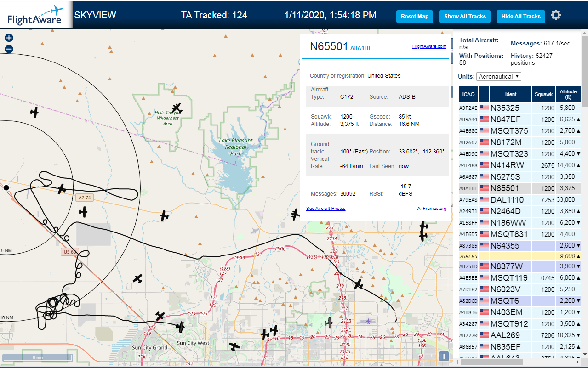Select the N835EF row
Screen dimensions: 588x368
pos(520,346)
